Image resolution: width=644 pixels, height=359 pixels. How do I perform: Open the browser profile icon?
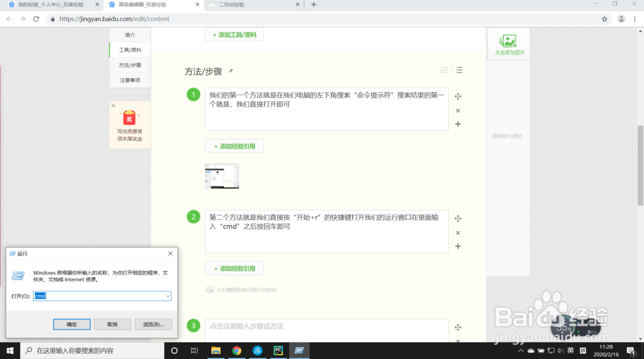621,19
